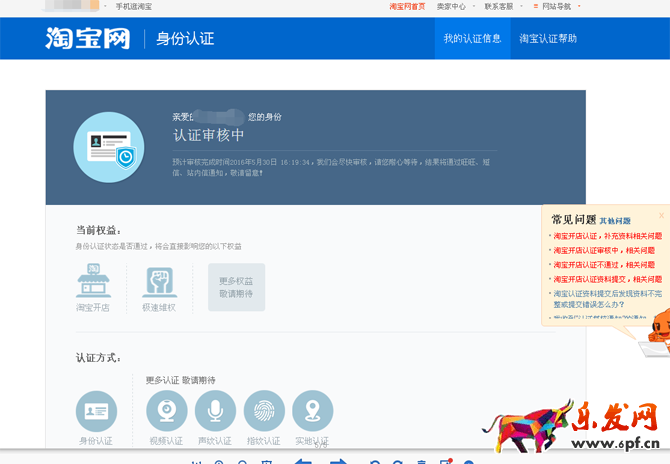This screenshot has width=670, height=464.
Task: Select the 极速维权 fist icon
Action: coord(159,282)
